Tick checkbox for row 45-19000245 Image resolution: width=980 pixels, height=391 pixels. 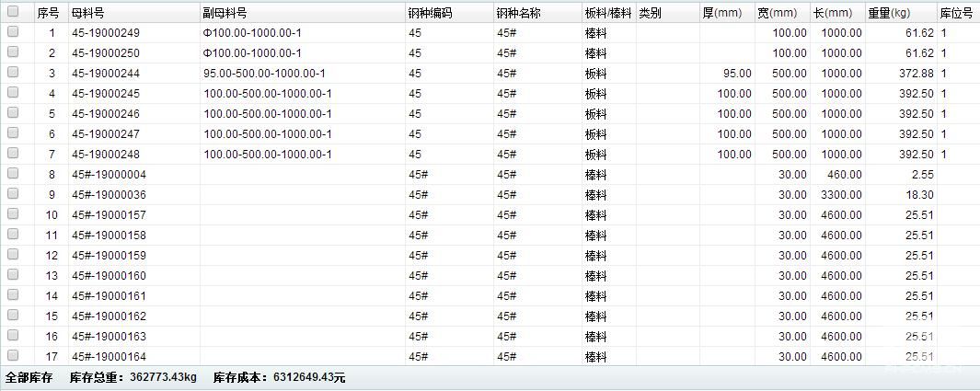coord(13,92)
